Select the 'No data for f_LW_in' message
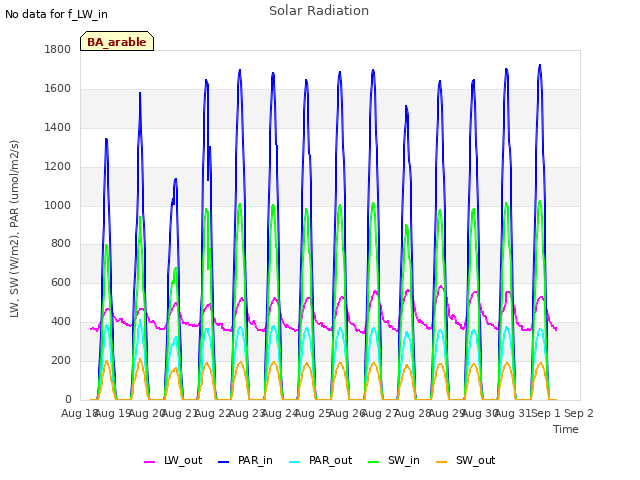The image size is (640, 480). 56,14
